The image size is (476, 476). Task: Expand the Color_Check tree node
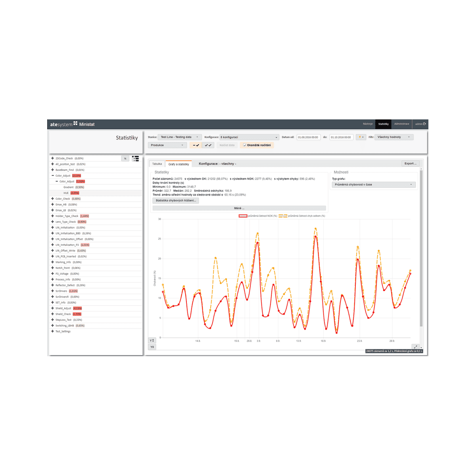pyautogui.click(x=52, y=199)
